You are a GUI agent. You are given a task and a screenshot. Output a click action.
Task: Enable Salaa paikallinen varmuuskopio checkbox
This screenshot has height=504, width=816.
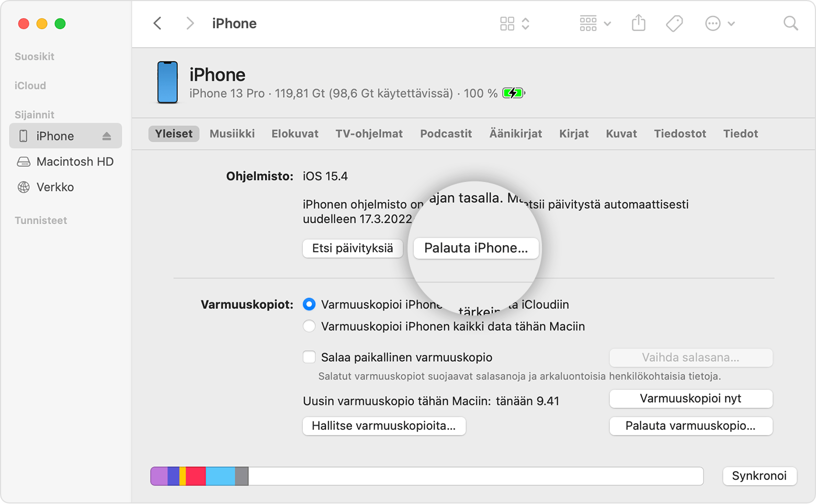(309, 357)
